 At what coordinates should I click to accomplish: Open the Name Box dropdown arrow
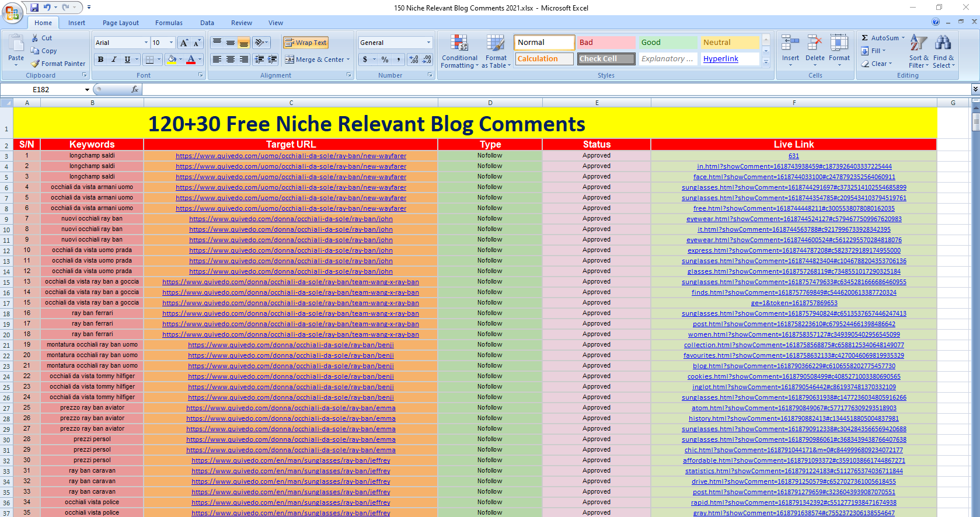pos(87,90)
